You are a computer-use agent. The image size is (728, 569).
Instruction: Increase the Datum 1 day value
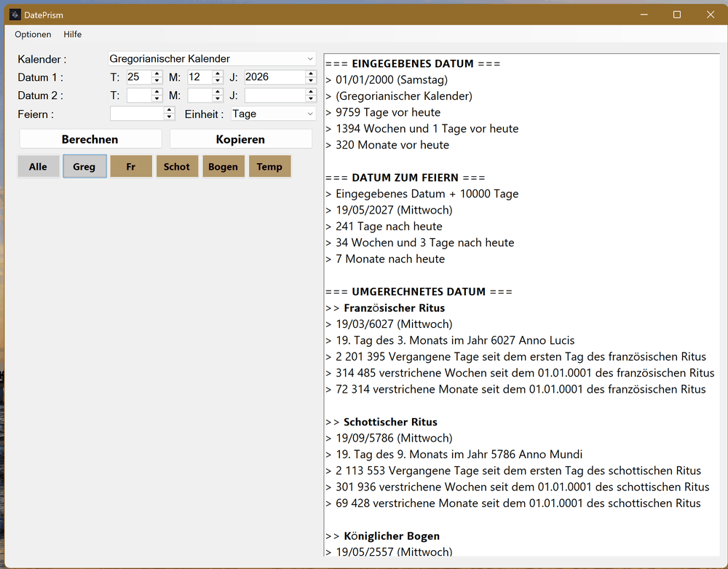(157, 74)
